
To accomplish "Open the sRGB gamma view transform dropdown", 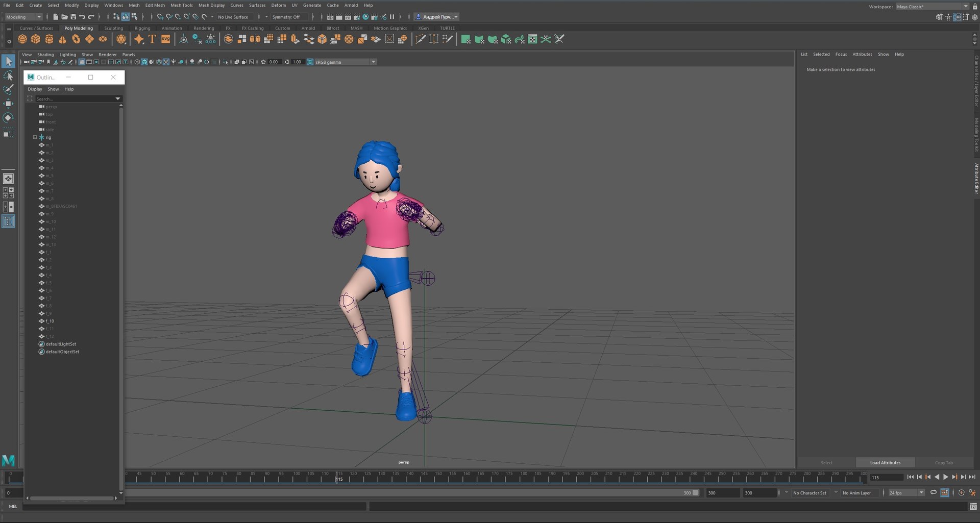I will pyautogui.click(x=345, y=62).
